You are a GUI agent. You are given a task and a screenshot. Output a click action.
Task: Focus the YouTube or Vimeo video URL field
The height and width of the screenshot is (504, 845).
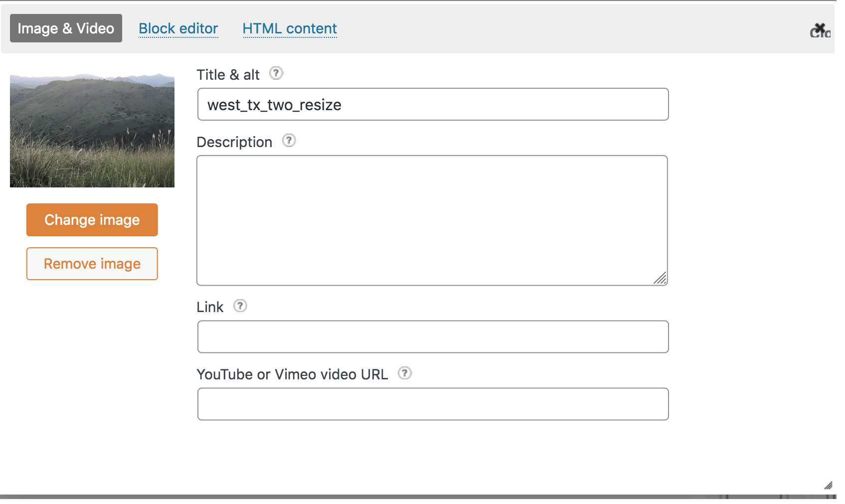pos(433,404)
